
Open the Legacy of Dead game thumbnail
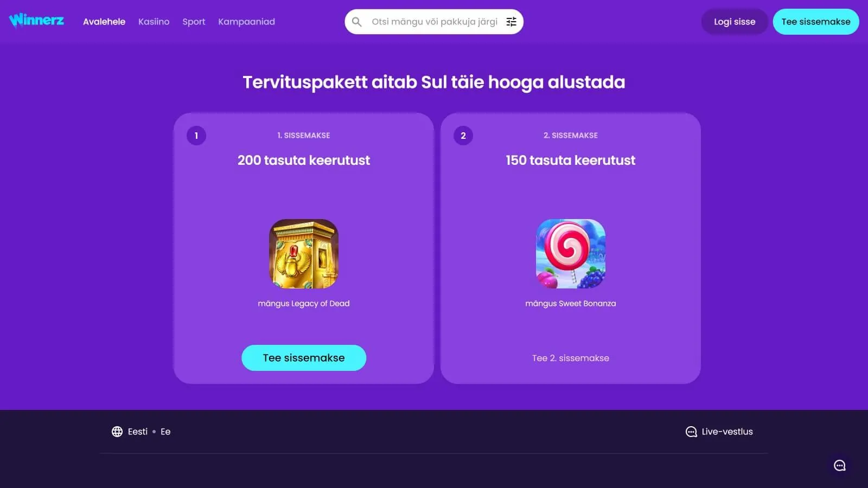point(304,254)
